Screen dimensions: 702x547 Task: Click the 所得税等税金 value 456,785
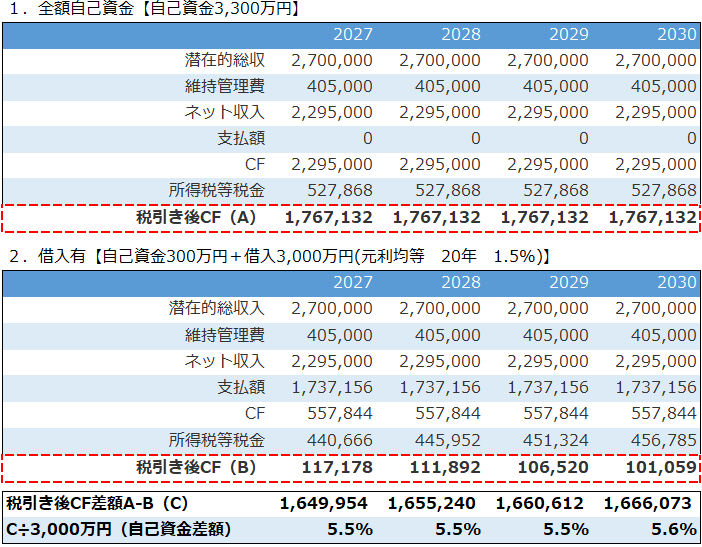[x=663, y=439]
